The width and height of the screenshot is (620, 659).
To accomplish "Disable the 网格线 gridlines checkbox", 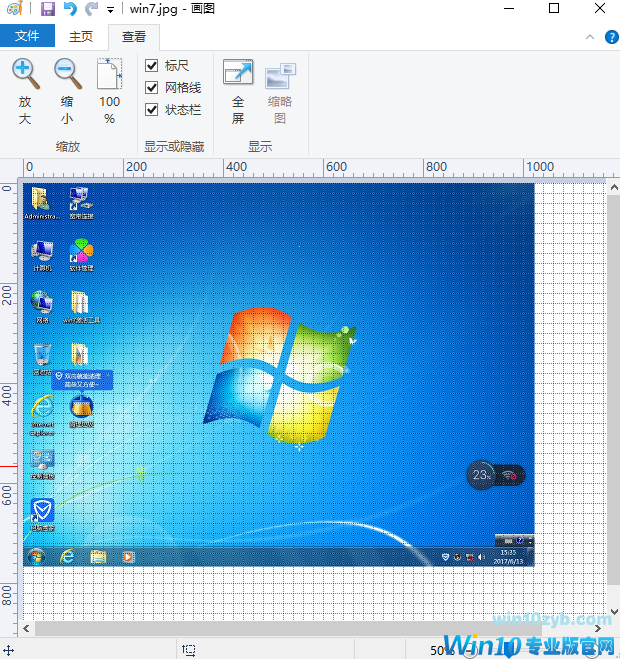I will click(x=152, y=88).
